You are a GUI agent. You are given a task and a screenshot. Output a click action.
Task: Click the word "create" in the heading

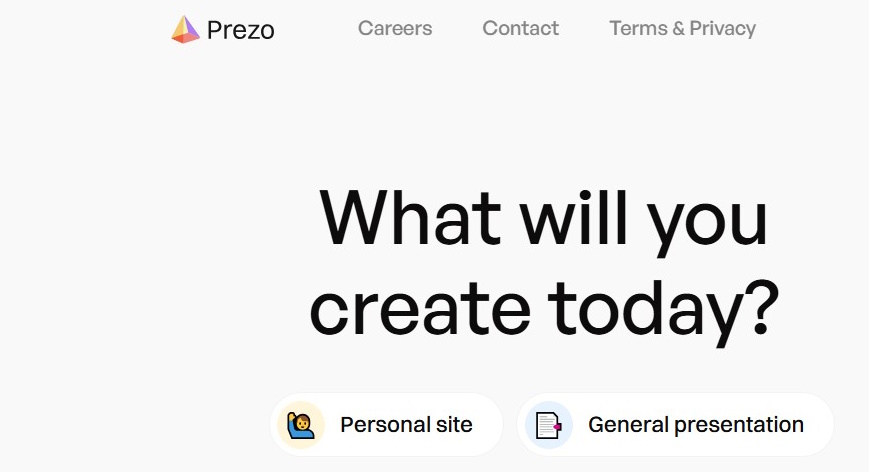coord(419,308)
